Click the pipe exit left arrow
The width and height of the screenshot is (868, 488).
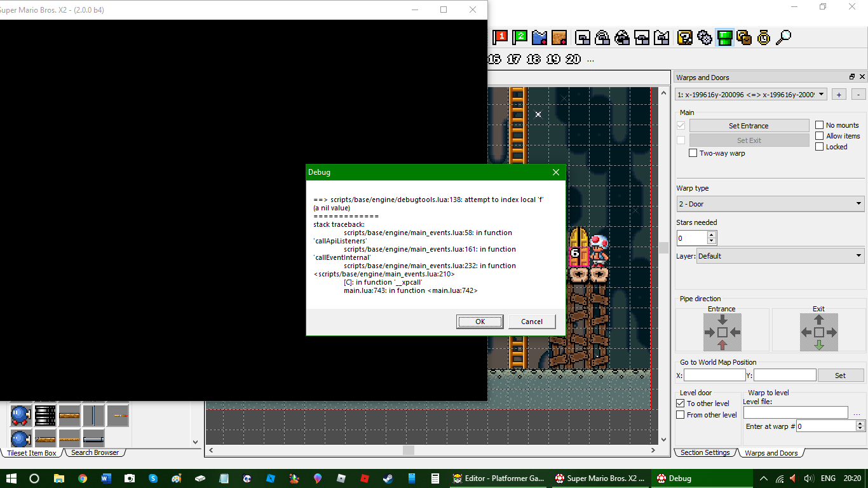click(806, 332)
